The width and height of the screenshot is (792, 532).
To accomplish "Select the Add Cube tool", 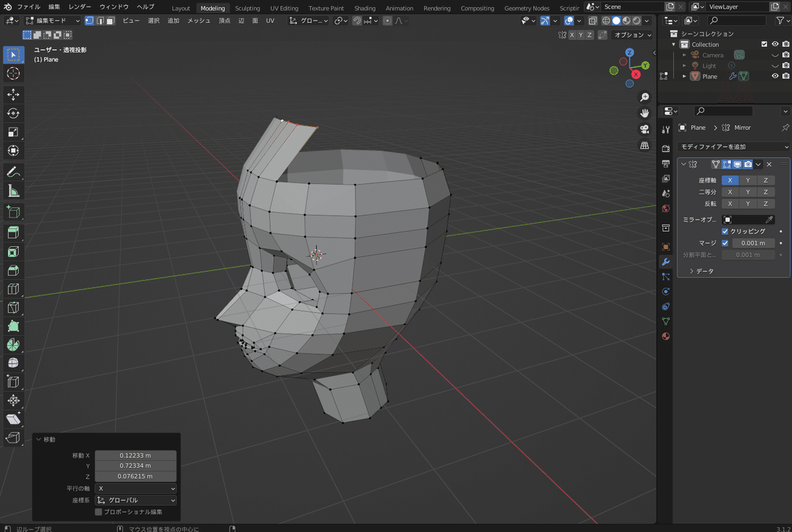I will click(x=13, y=213).
